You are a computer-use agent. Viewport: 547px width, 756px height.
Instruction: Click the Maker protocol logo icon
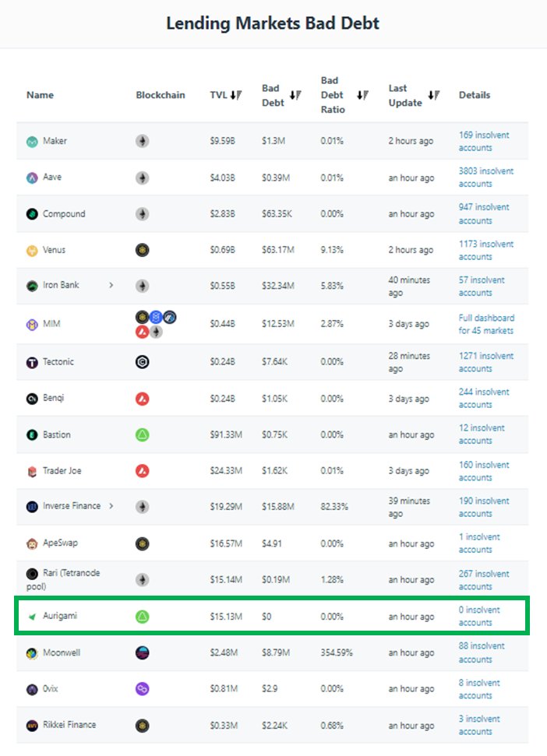tap(32, 142)
